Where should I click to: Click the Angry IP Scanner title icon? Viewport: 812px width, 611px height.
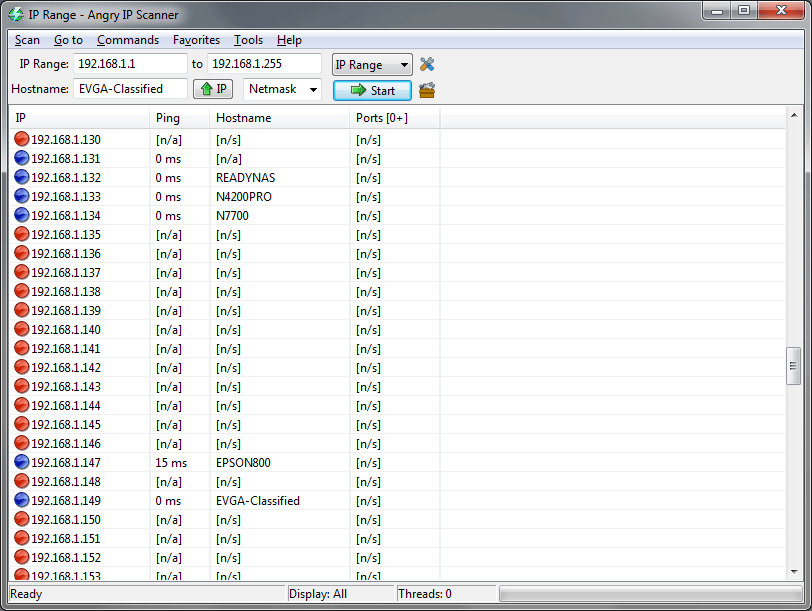tap(16, 14)
